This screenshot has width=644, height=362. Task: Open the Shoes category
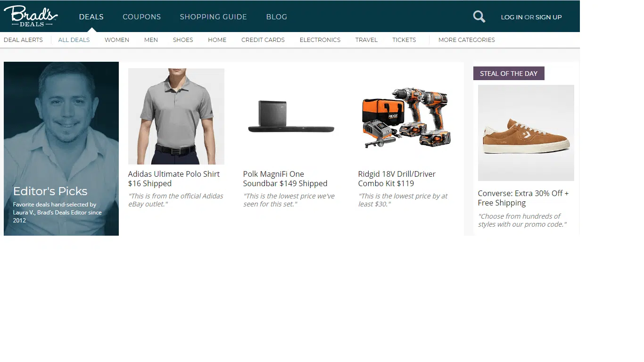[183, 40]
